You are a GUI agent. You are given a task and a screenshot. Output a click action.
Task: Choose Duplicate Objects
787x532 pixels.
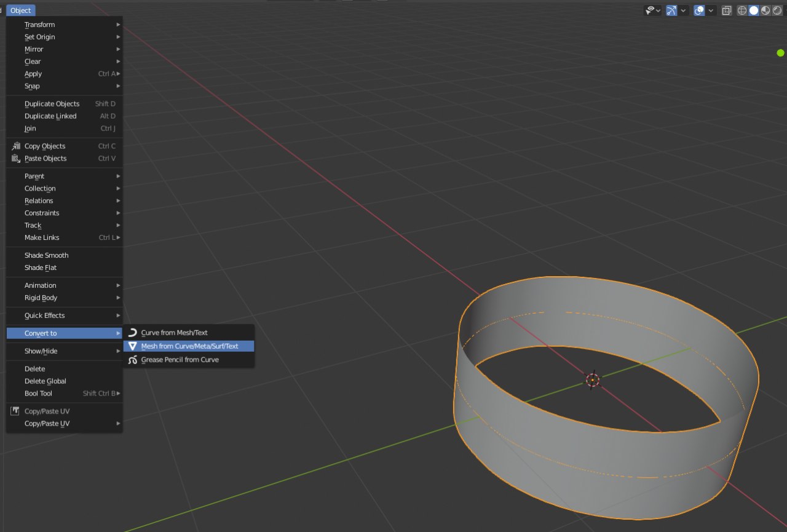pos(65,104)
